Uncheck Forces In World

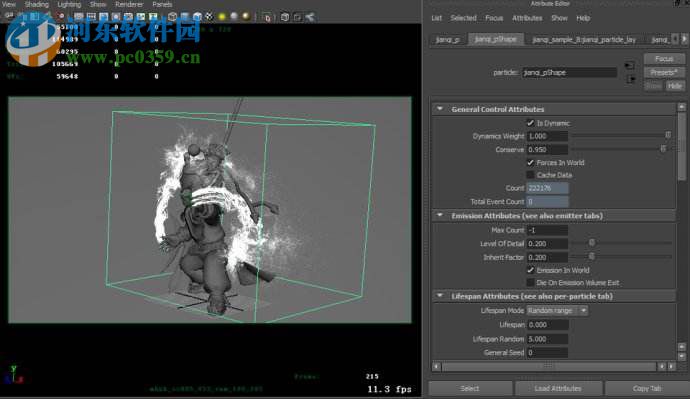pyautogui.click(x=530, y=162)
